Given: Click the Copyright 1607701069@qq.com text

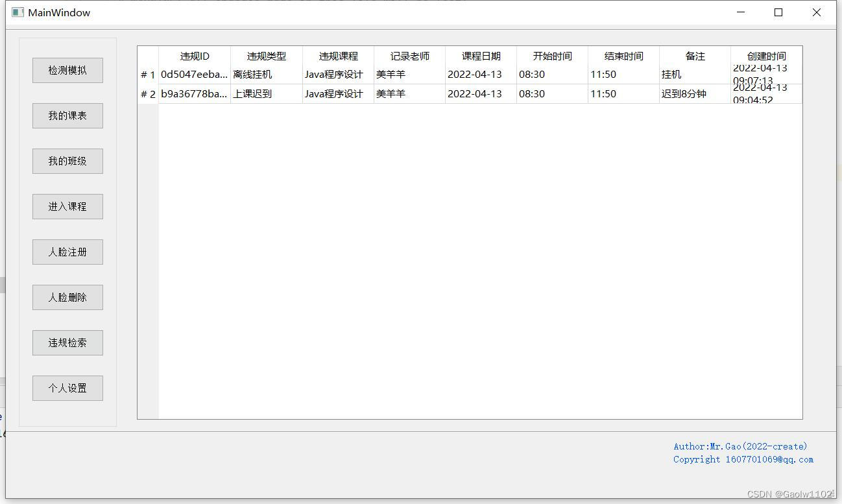Looking at the screenshot, I should [743, 459].
